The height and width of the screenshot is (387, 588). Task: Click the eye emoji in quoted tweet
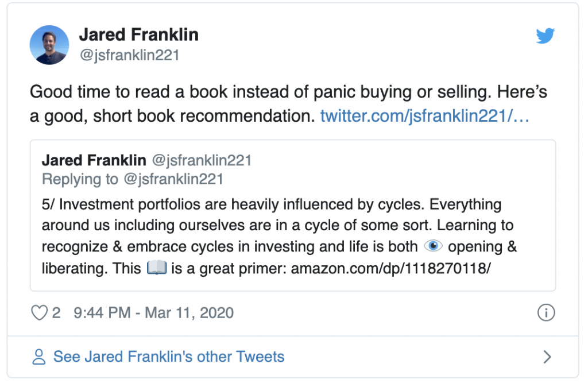tap(432, 246)
